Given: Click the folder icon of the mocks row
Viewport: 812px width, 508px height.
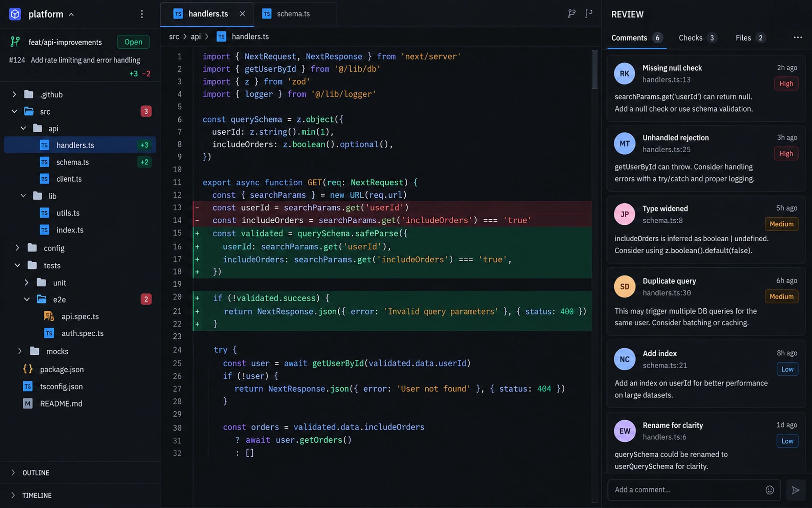Looking at the screenshot, I should [35, 351].
